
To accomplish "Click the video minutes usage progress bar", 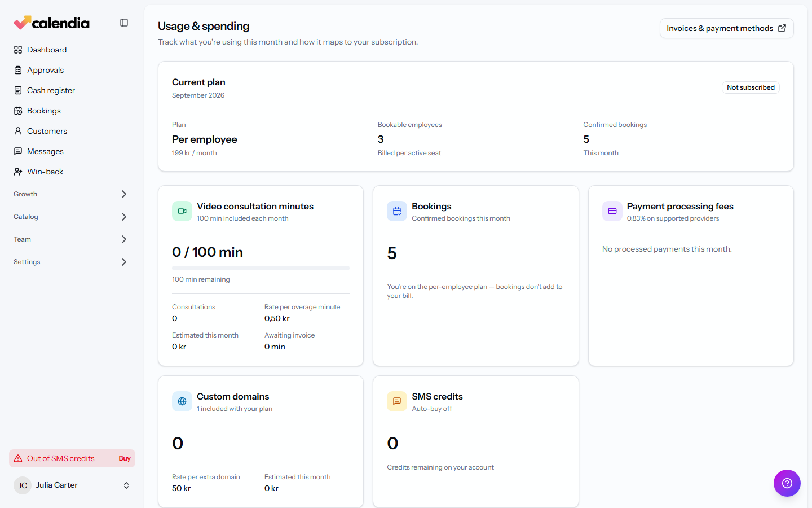I will click(261, 268).
